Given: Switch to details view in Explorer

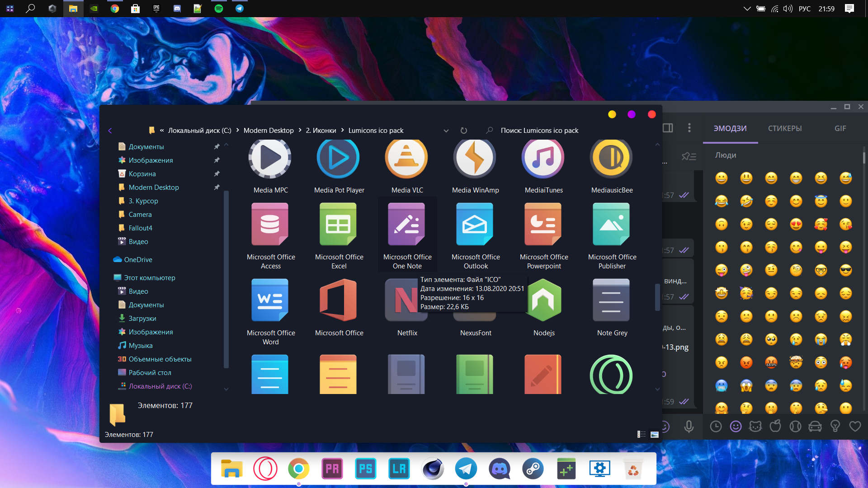Looking at the screenshot, I should 641,434.
